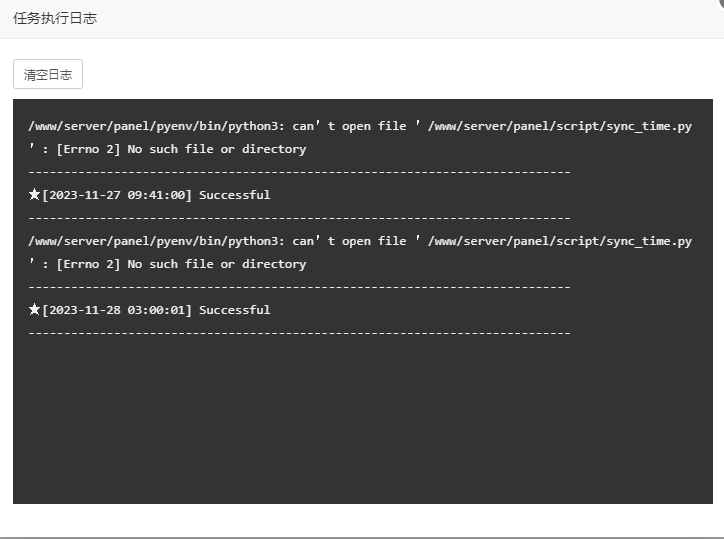This screenshot has height=539, width=724.
Task: Click the star icon before 2023-11-27 entry
Action: tap(34, 194)
